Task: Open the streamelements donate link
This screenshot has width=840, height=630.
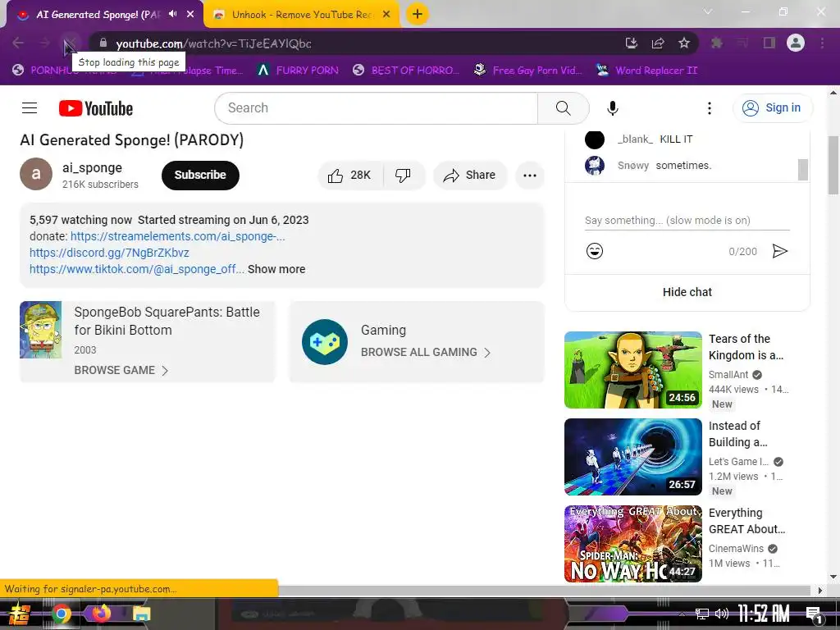Action: pos(177,236)
